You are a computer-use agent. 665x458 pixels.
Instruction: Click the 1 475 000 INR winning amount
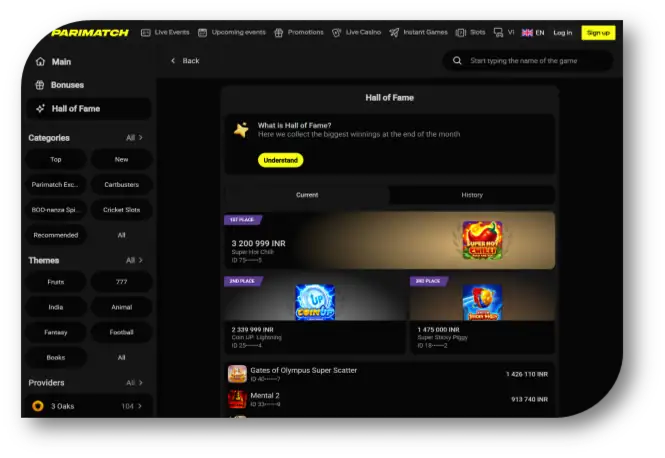(439, 330)
